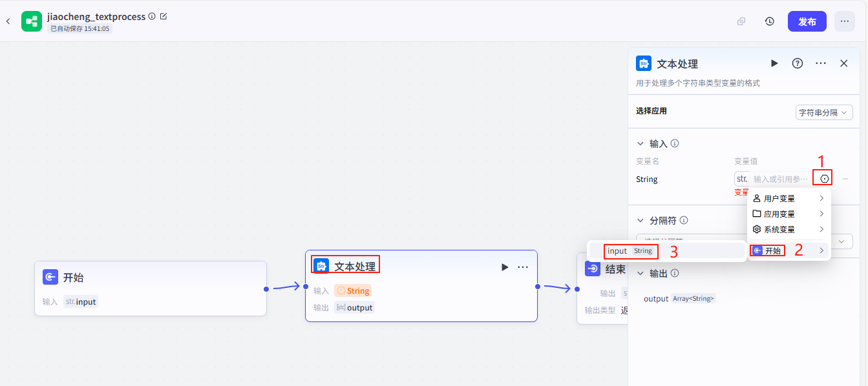868x386 pixels.
Task: Click the green workflow app icon
Action: pos(32,21)
